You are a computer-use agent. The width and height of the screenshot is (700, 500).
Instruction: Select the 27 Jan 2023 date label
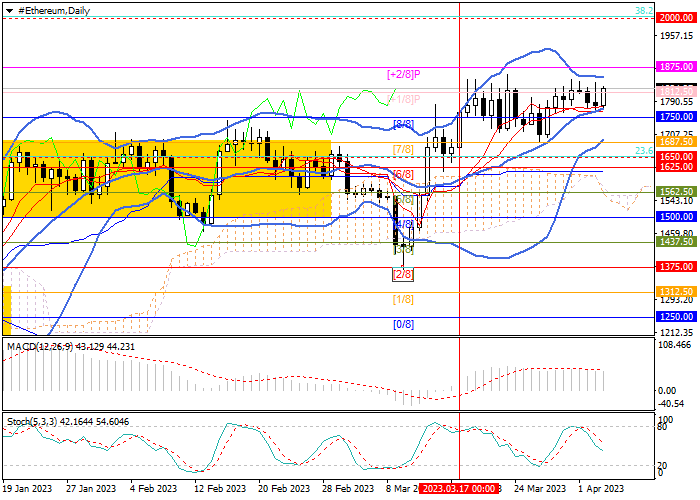point(91,489)
